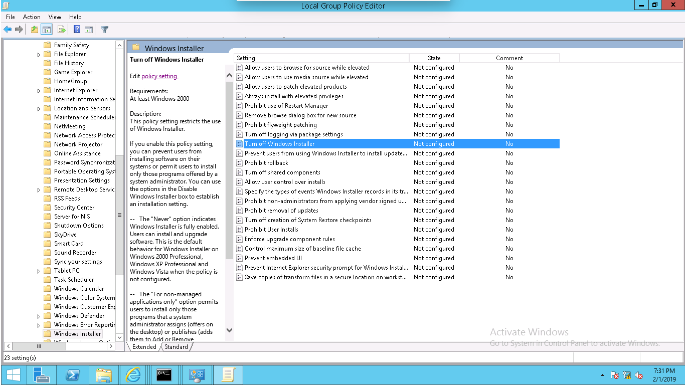The width and height of the screenshot is (685, 385).
Task: Go up one level with folder icon
Action: [x=34, y=29]
